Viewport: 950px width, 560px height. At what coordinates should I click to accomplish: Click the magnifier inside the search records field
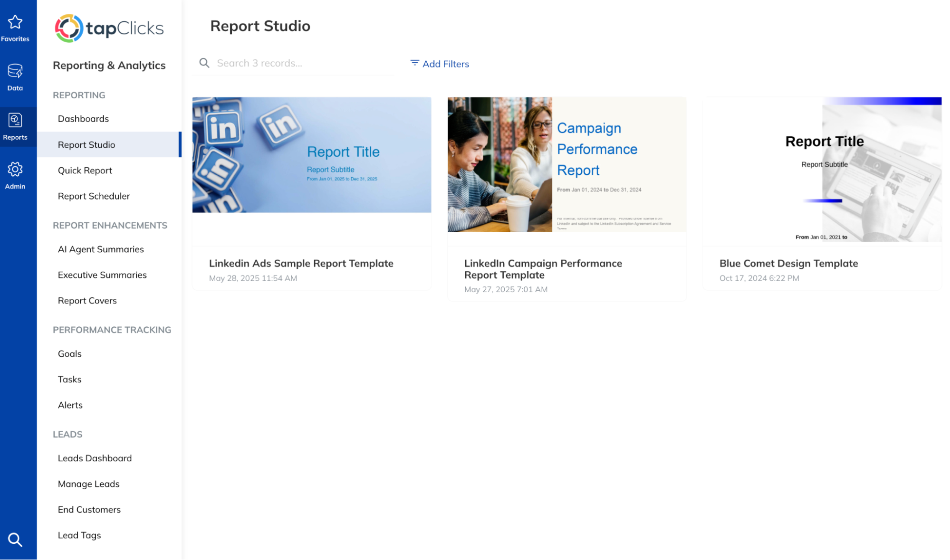tap(204, 63)
